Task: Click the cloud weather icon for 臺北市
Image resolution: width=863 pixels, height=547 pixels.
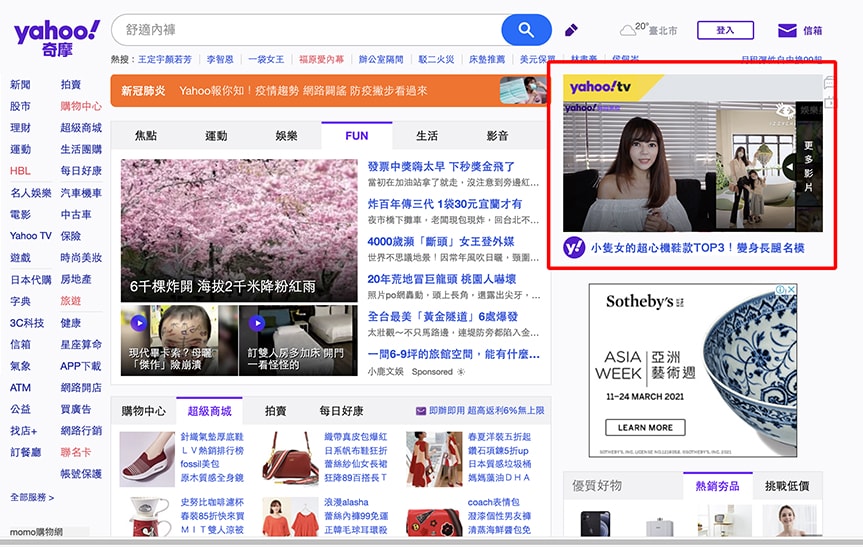Action: tap(628, 31)
